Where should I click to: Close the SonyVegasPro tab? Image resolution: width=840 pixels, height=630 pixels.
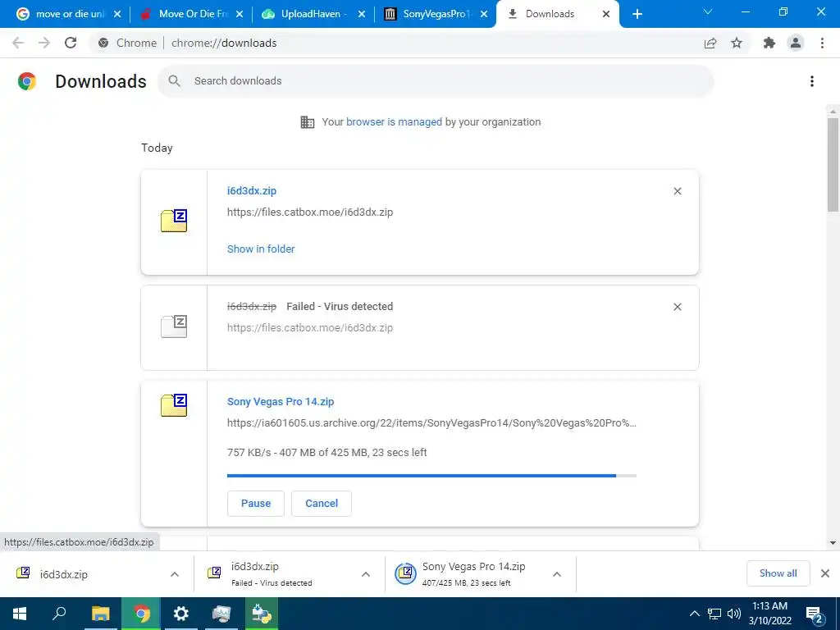[484, 14]
